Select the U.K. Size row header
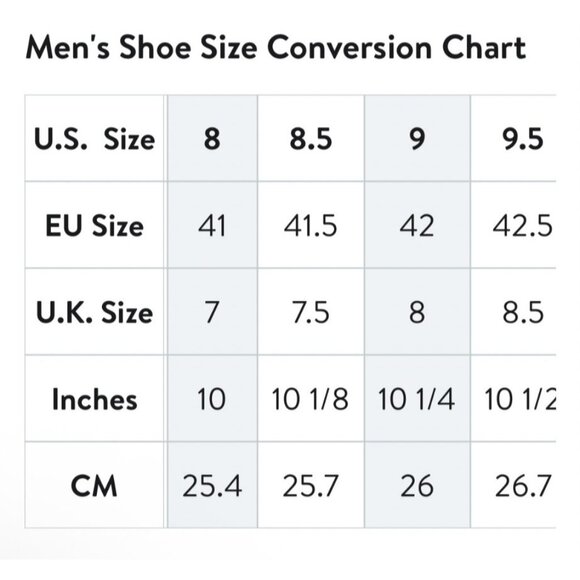The width and height of the screenshot is (580, 580). [94, 312]
